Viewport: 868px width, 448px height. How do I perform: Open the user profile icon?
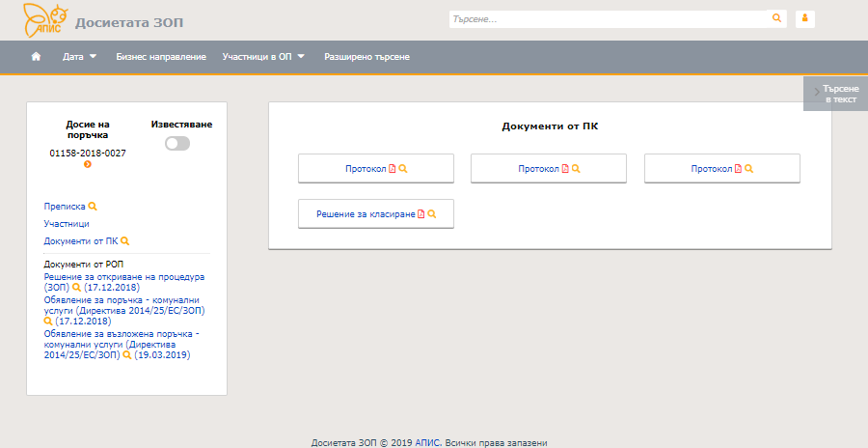(804, 18)
